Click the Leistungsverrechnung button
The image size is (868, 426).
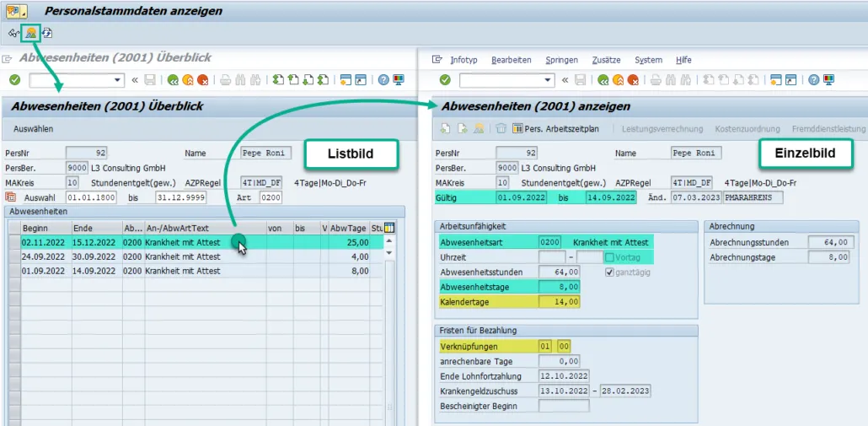(x=662, y=129)
